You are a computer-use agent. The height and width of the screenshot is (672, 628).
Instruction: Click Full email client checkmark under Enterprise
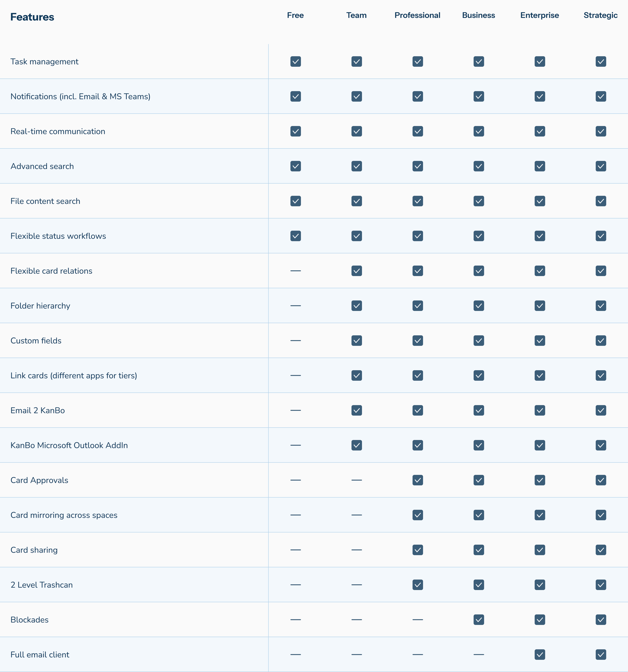click(540, 654)
